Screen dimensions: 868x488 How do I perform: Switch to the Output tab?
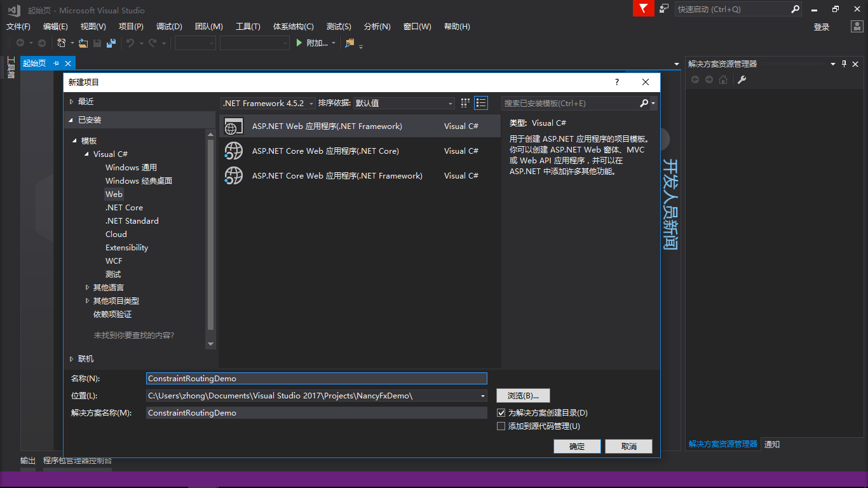point(28,461)
